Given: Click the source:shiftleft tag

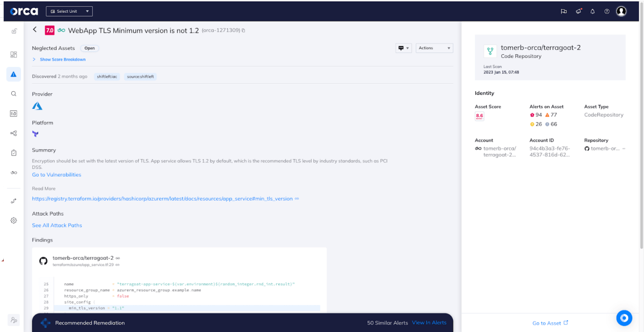Looking at the screenshot, I should [141, 77].
